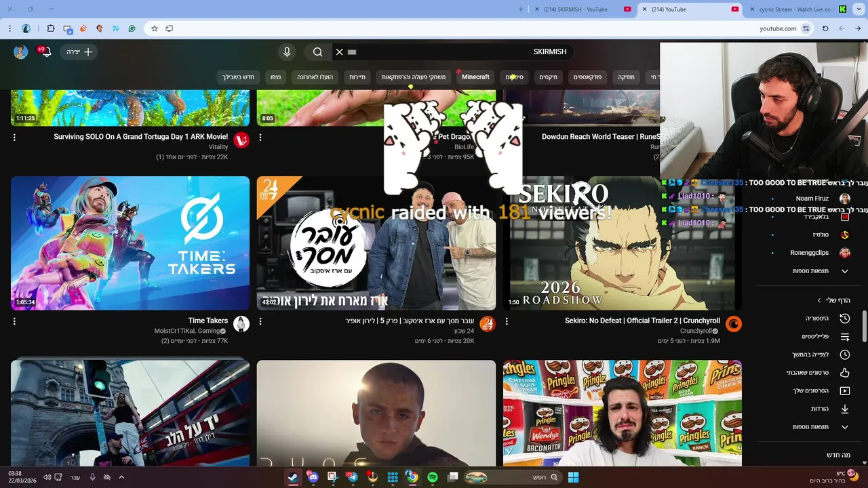Open פלייליסטים playlists in sidebar
Viewport: 868px width, 488px height.
[x=811, y=337]
